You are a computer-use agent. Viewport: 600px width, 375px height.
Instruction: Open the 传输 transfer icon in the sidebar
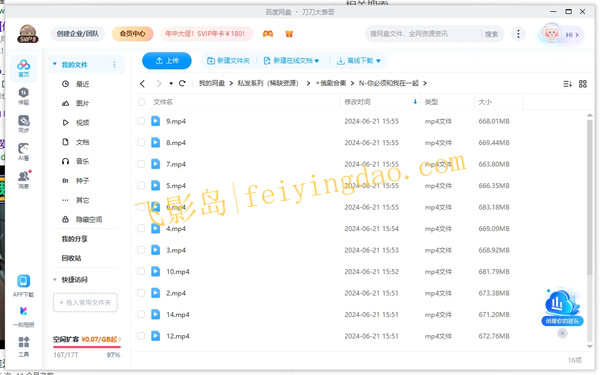[24, 96]
